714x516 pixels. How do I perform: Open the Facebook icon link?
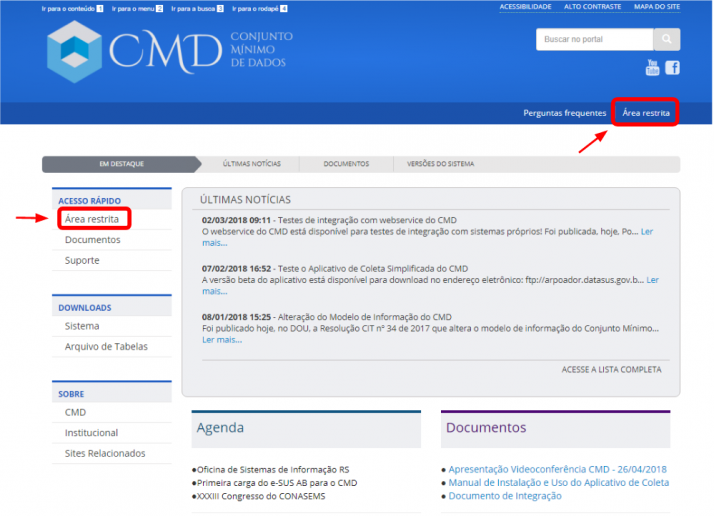coord(672,68)
